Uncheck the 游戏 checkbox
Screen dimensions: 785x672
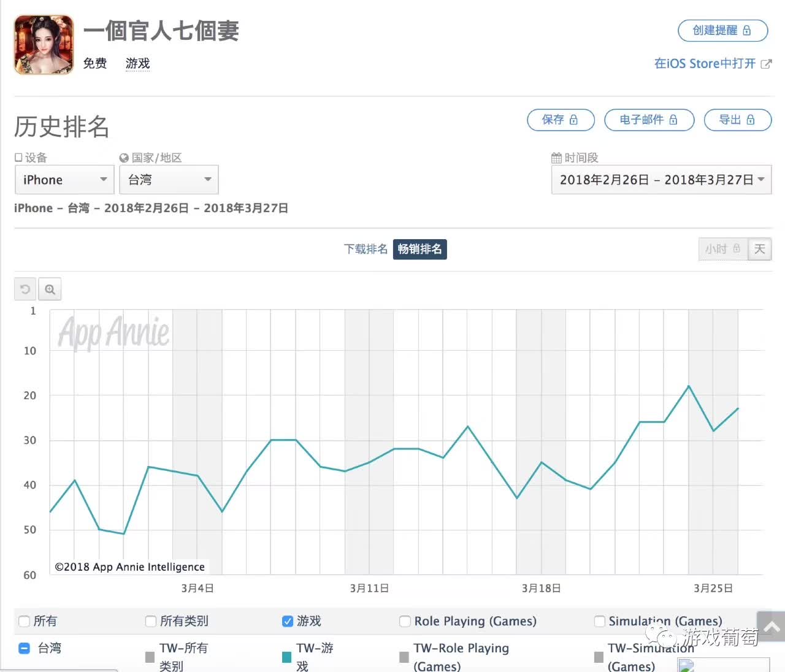287,621
